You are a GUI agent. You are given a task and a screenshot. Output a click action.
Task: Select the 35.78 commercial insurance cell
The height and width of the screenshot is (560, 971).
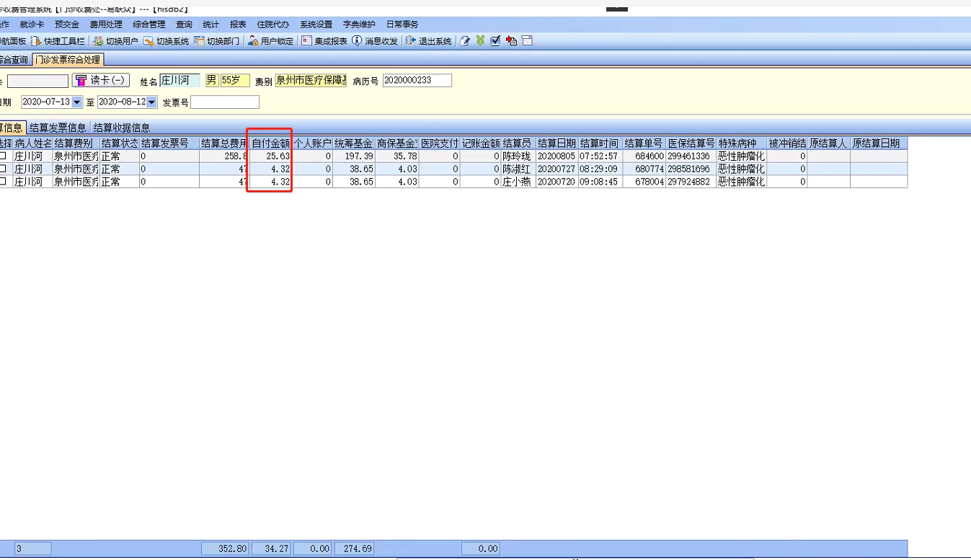(x=396, y=156)
